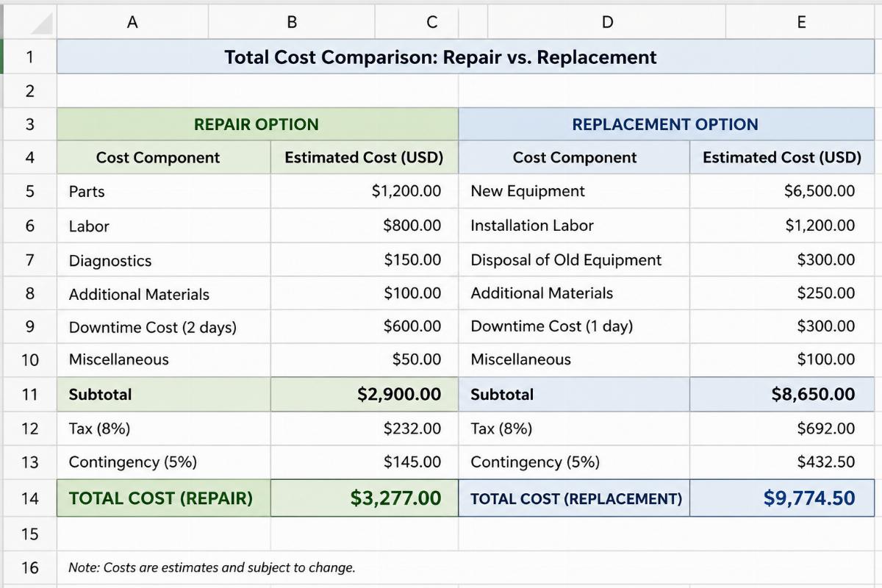882x588 pixels.
Task: Click the $100.00 repair materials cell
Action: point(365,293)
